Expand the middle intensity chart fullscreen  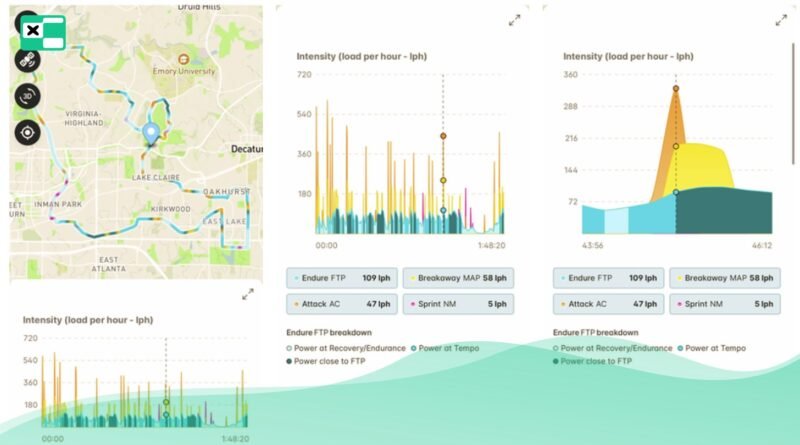pos(514,20)
